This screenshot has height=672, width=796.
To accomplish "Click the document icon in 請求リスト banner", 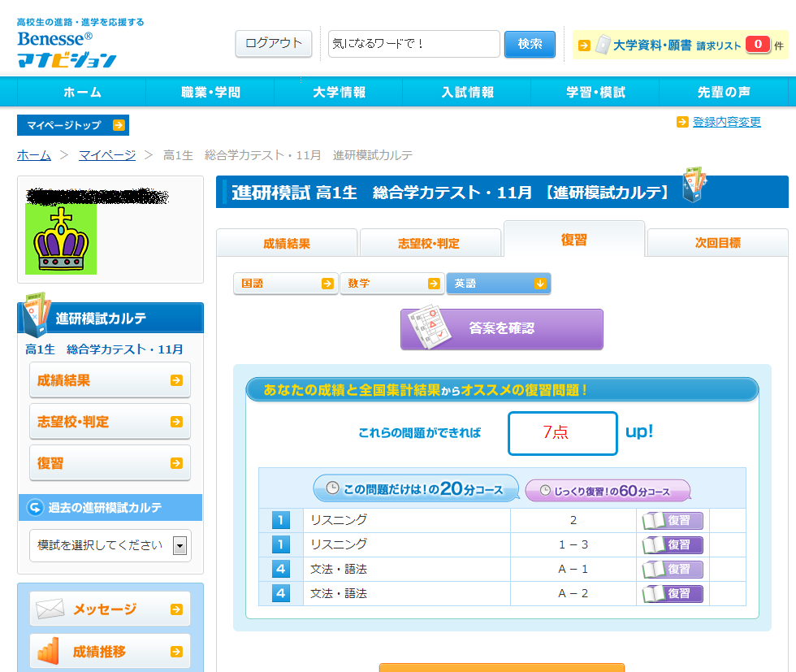I will (603, 45).
